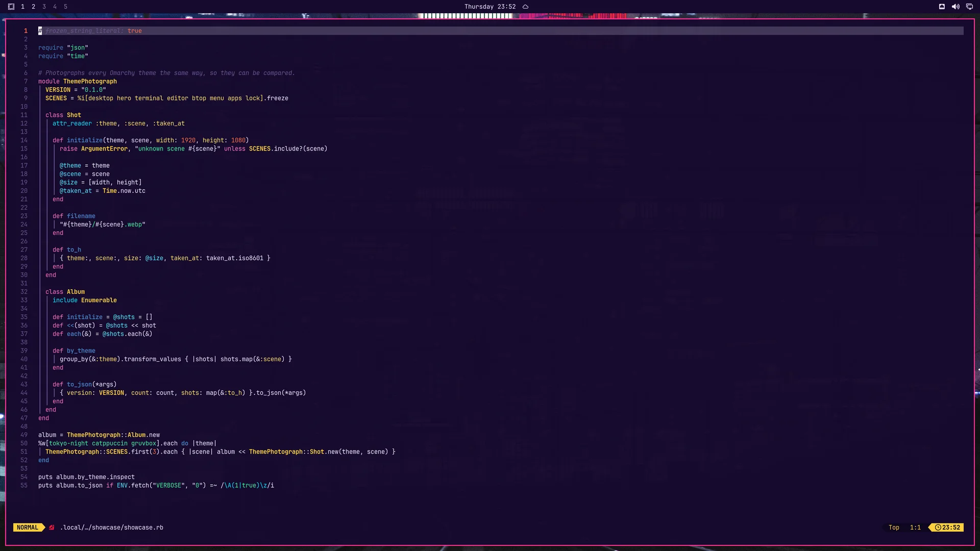Screen dimensions: 980x551
Task: Click the clock icon in Neovim statusline
Action: 938,528
